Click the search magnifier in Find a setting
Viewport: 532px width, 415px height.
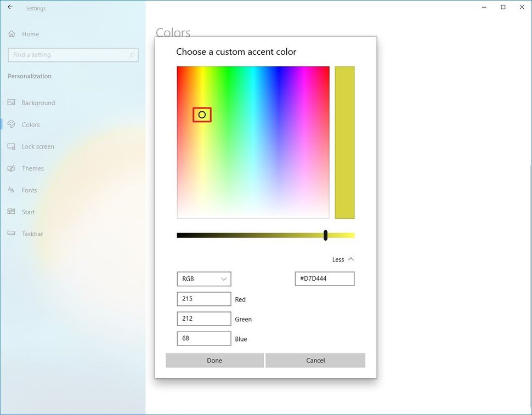132,55
